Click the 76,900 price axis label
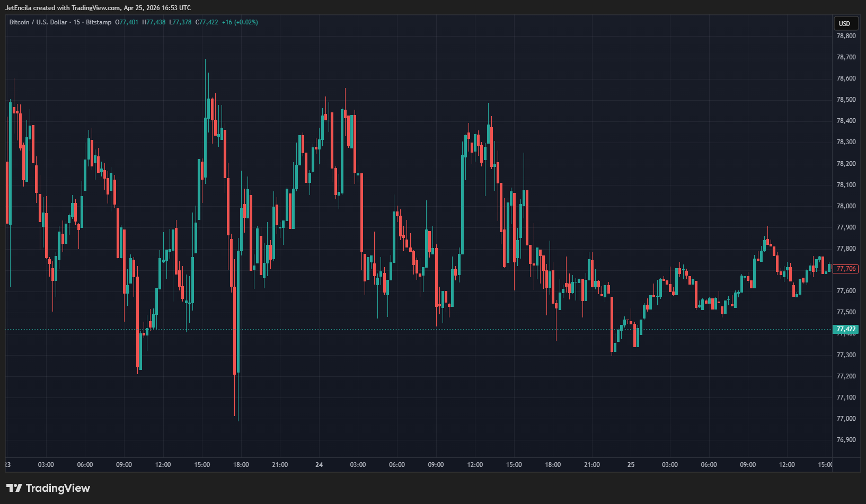The width and height of the screenshot is (866, 504). 846,440
